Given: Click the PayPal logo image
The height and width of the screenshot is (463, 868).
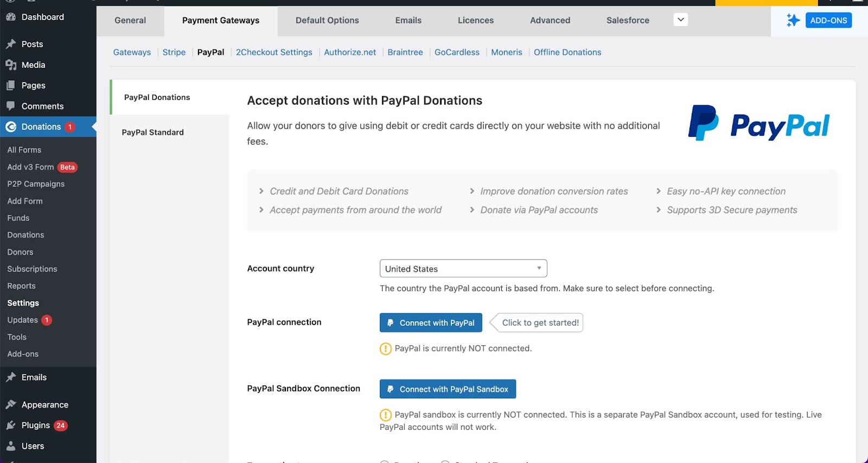Looking at the screenshot, I should 758,123.
